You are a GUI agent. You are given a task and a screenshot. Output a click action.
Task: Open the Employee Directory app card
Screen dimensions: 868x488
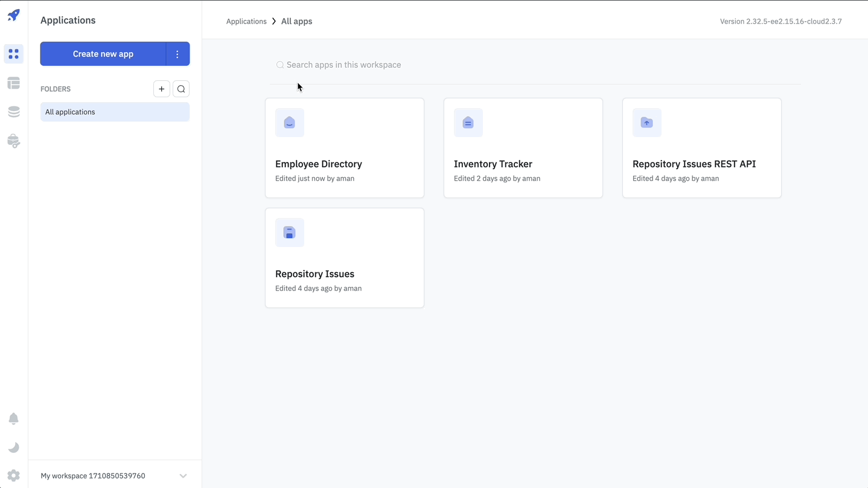(x=344, y=148)
